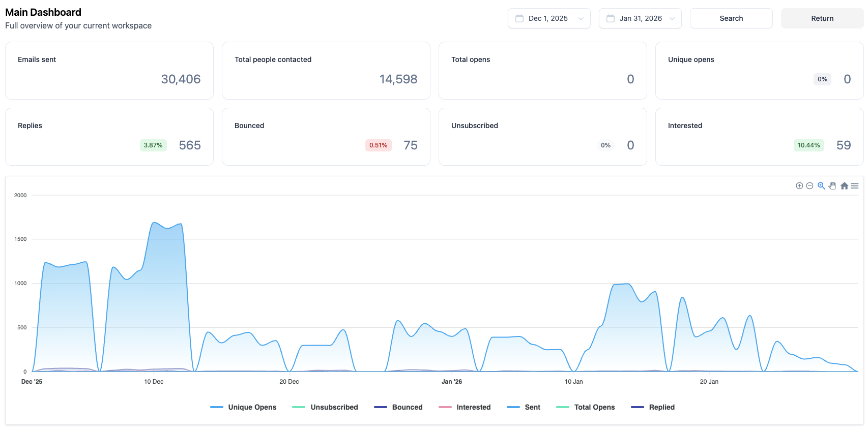Viewport: 868px width, 432px height.
Task: Click calendar icon beside Dec 1, 2025
Action: (x=519, y=18)
